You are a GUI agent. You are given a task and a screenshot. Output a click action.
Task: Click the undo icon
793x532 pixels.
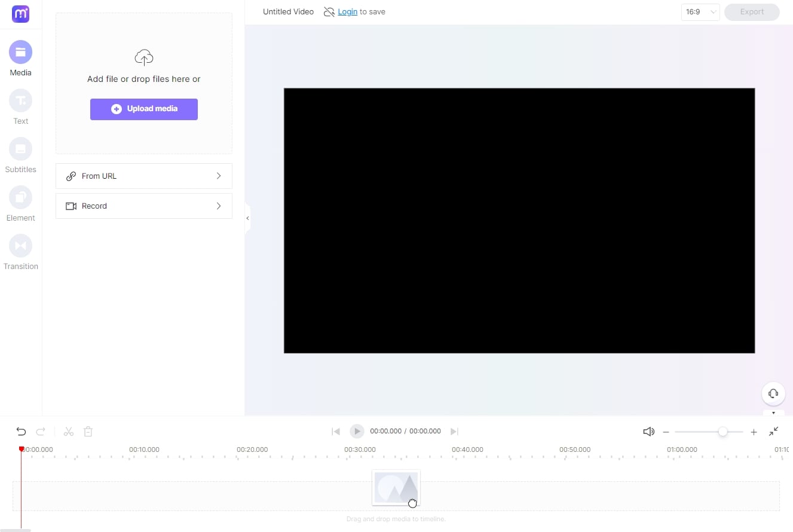[21, 431]
